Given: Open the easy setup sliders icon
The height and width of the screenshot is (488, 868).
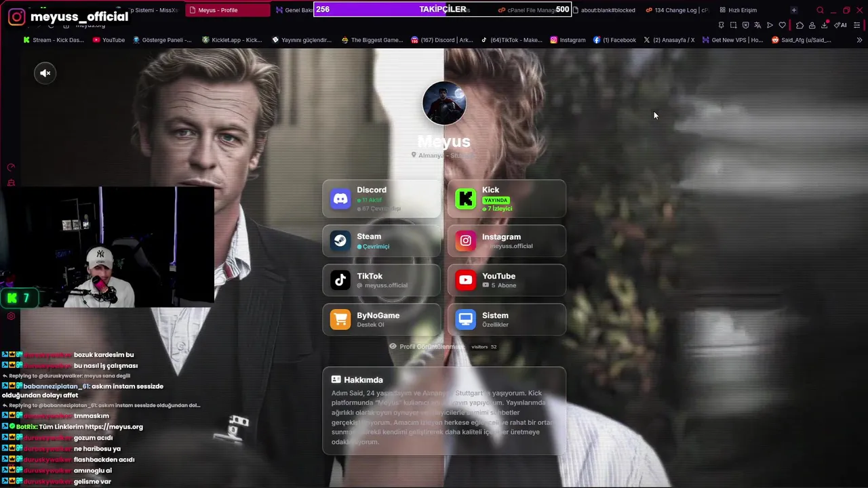Looking at the screenshot, I should pos(857,25).
